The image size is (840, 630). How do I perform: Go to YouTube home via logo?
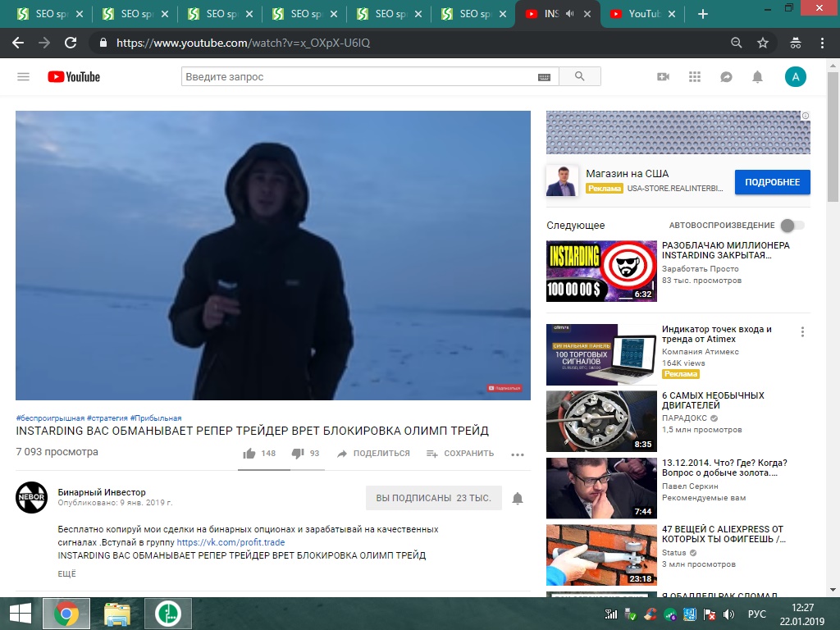pyautogui.click(x=74, y=76)
